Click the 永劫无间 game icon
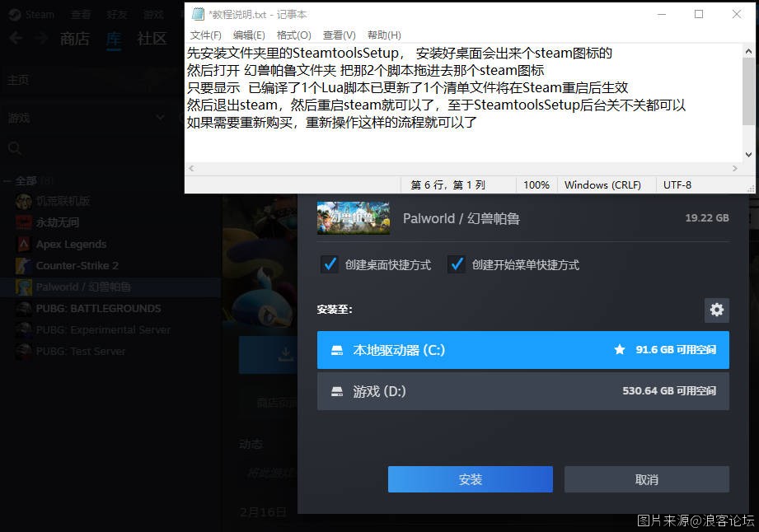Image resolution: width=759 pixels, height=532 pixels. click(24, 222)
